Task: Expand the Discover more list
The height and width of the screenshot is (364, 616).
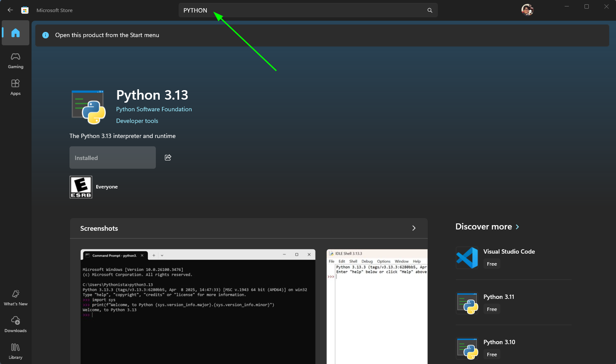Action: [517, 227]
